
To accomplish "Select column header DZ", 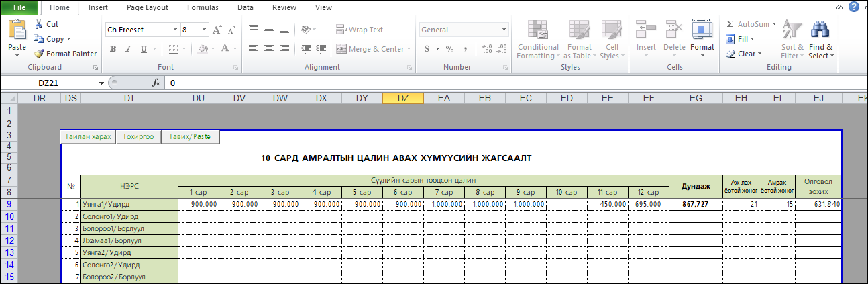I will [402, 98].
